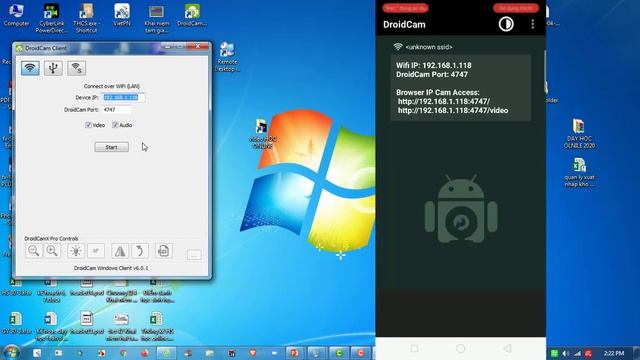
Task: Click the ellipsis button in Pro Controls
Action: pyautogui.click(x=194, y=255)
